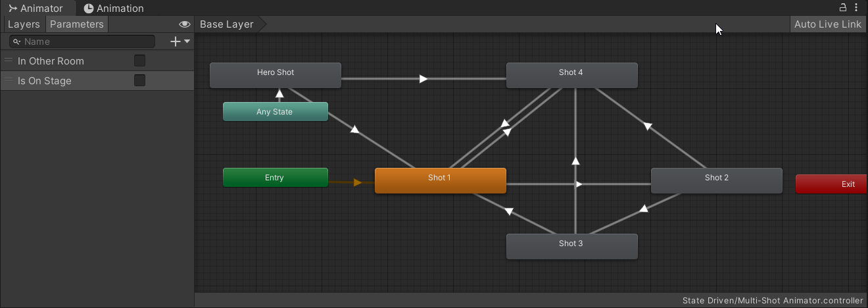Switch to the Layers tab
Screen dimensions: 868x308
click(x=24, y=24)
